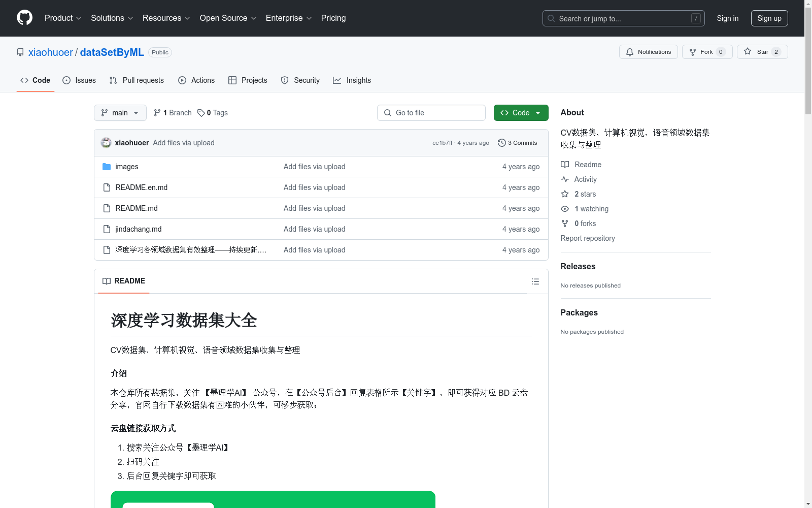Click xiaohuoer avatar in commit row
Image resolution: width=812 pixels, height=508 pixels.
tap(106, 143)
